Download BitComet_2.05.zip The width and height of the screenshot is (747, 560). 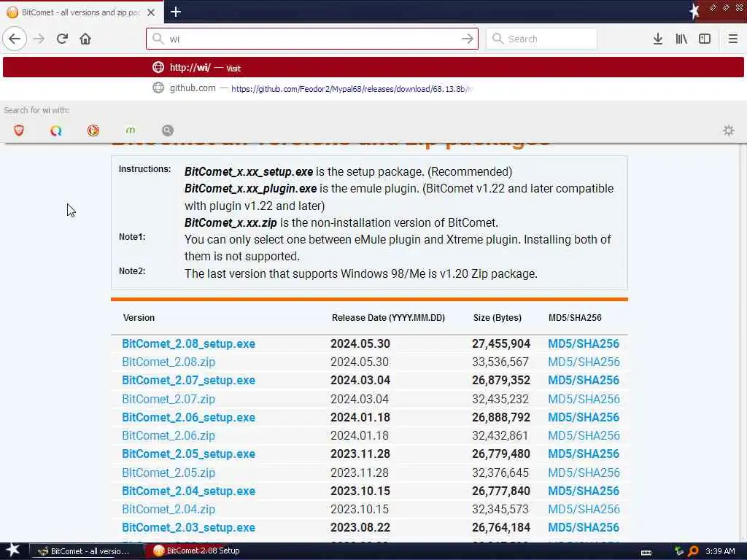coord(169,472)
